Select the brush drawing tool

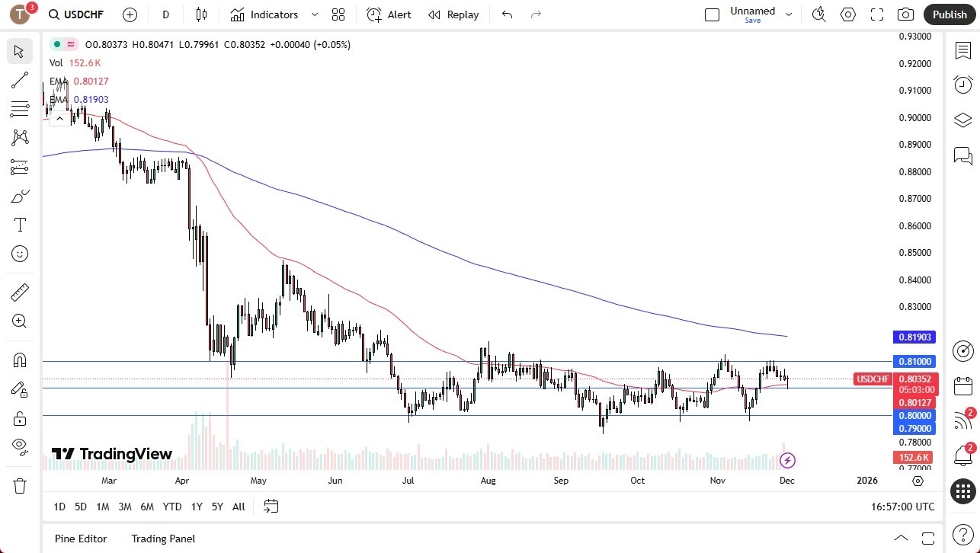coord(20,196)
